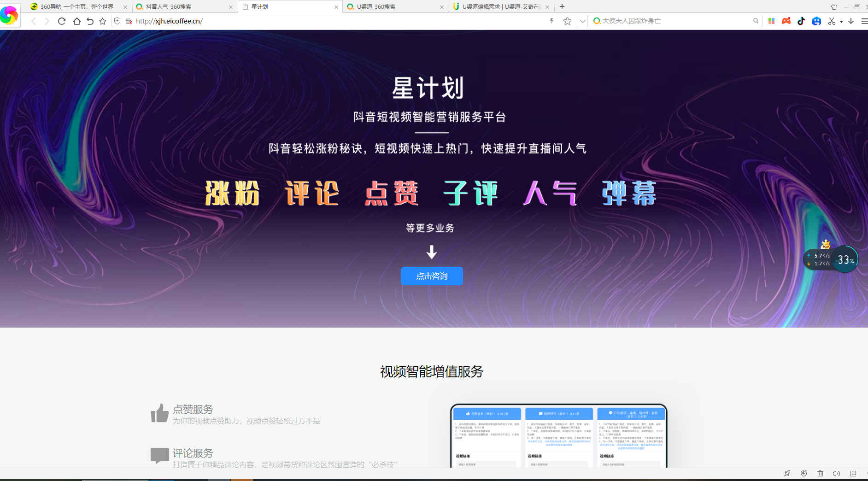Go to the browser home page
The image size is (868, 481).
click(76, 21)
